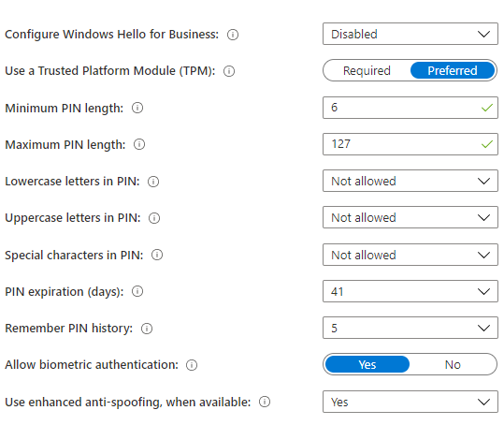The image size is (504, 425).
Task: Open Uppercase letters in PIN dropdown
Action: pos(410,217)
